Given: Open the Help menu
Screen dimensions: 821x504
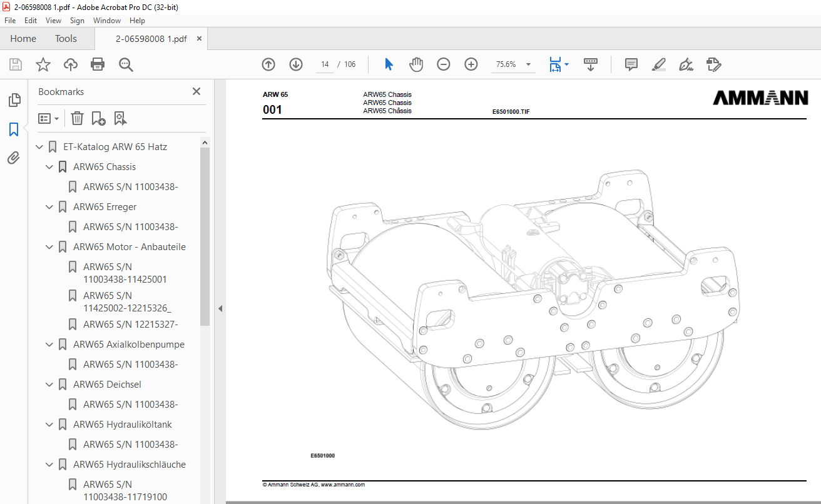Looking at the screenshot, I should 137,21.
